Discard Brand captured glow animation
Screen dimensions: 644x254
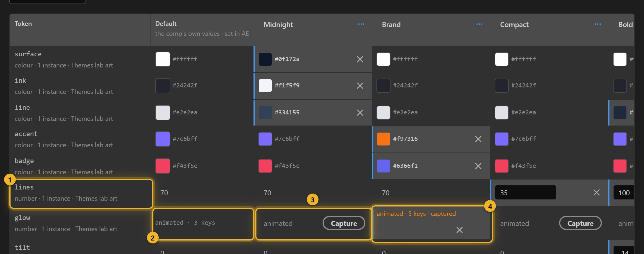coord(459,230)
